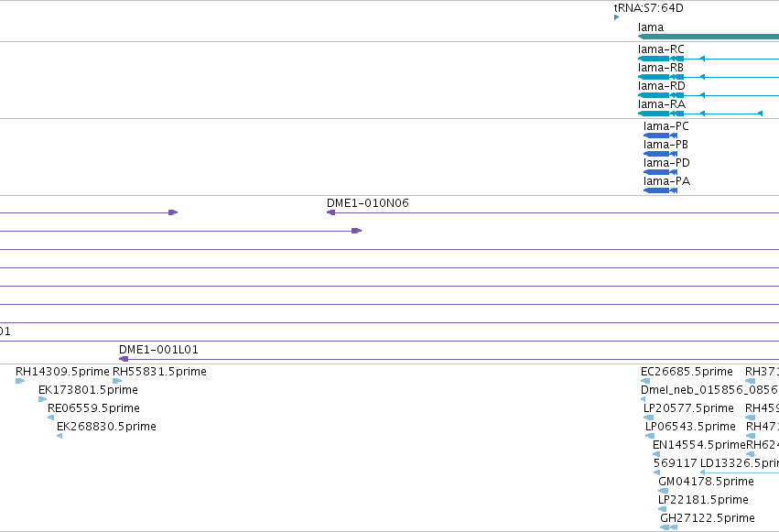Select the GH27122.5prime EST glyph

tap(669, 527)
